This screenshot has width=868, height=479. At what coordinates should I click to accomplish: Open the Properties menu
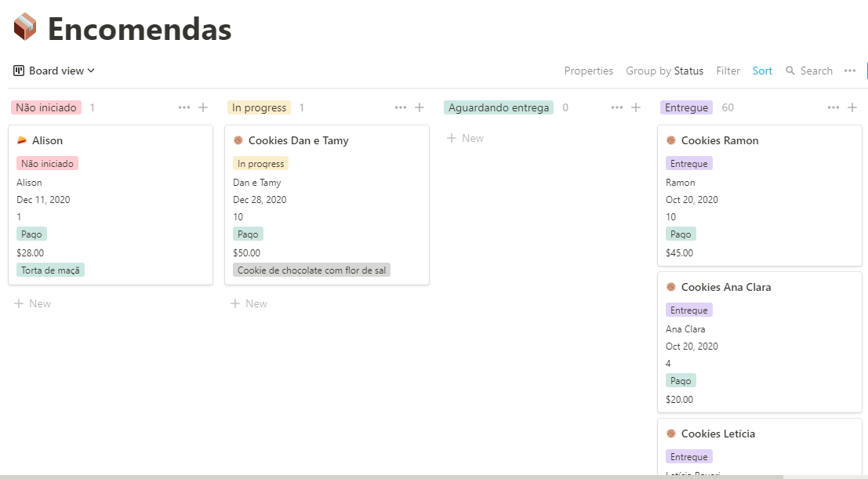588,71
